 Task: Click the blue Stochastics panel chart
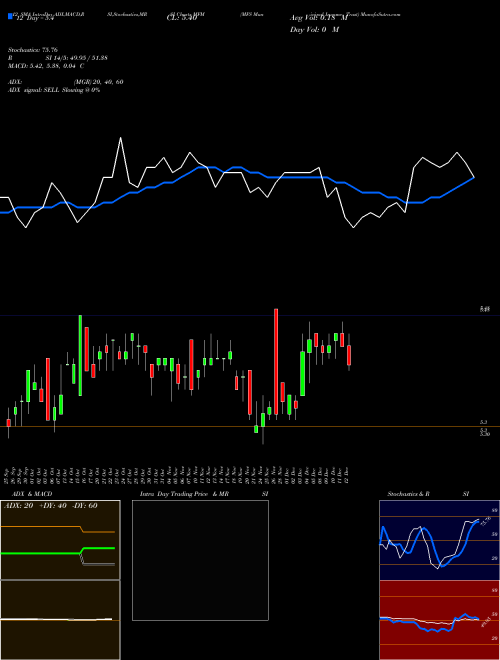(439, 540)
